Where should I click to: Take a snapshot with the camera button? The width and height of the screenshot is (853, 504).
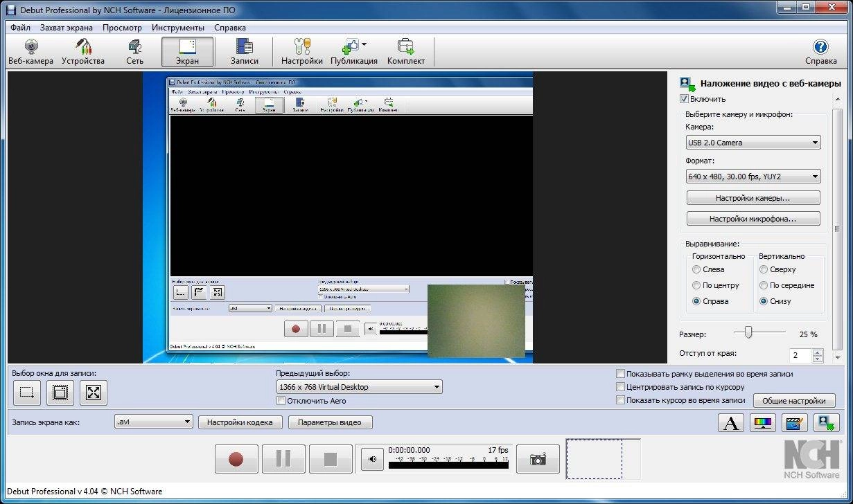pyautogui.click(x=538, y=459)
